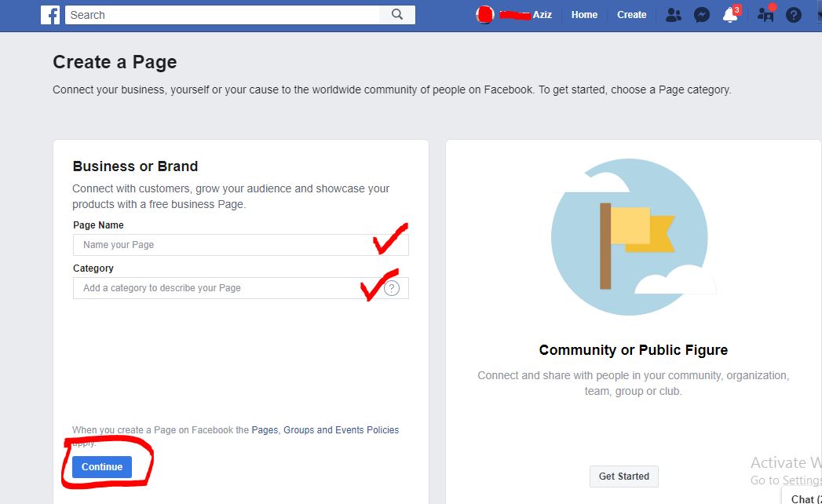This screenshot has height=504, width=822.
Task: Open the Friend Requests icon
Action: pos(673,15)
